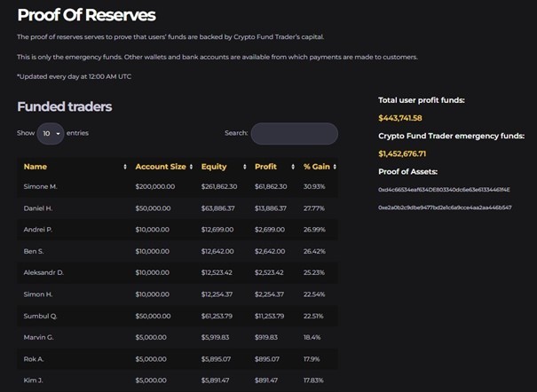Click profit value $895.07
This screenshot has width=537, height=392.
click(267, 359)
